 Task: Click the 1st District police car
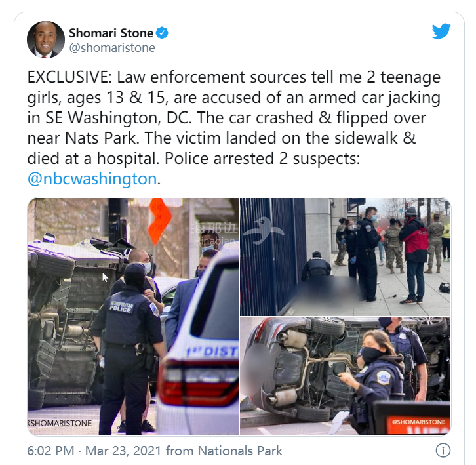(x=197, y=343)
